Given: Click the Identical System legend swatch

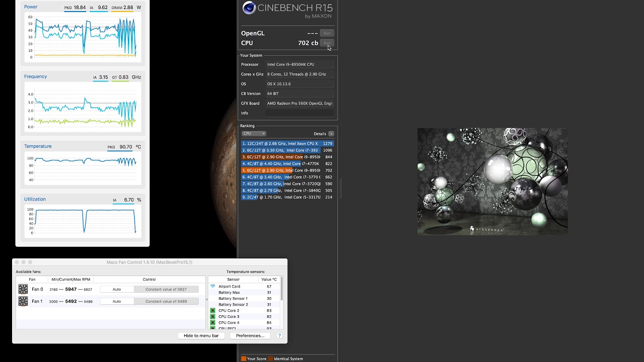Looking at the screenshot, I should click(270, 359).
